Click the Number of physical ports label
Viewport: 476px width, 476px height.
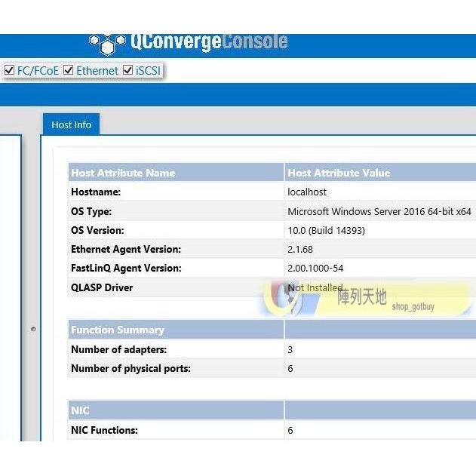131,369
